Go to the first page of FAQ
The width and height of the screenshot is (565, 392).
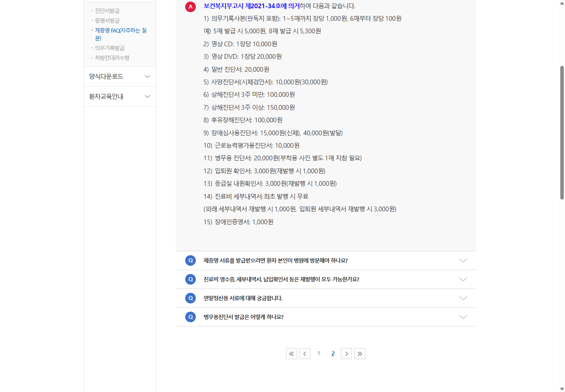(292, 354)
